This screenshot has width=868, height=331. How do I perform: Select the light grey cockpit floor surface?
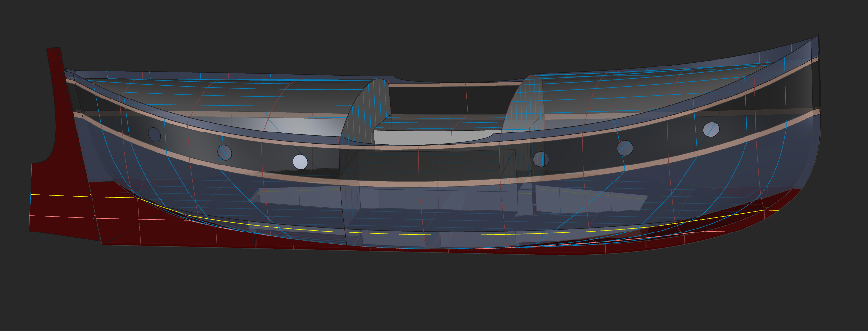(x=431, y=137)
